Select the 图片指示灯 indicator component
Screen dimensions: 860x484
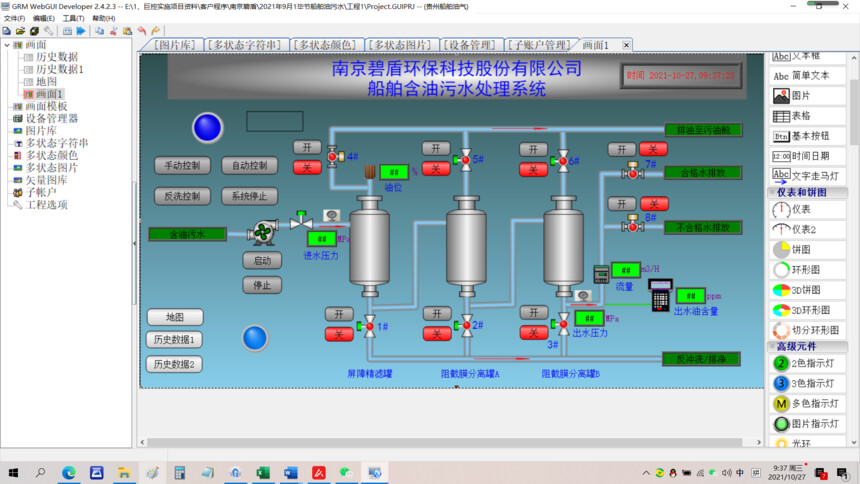pyautogui.click(x=807, y=424)
